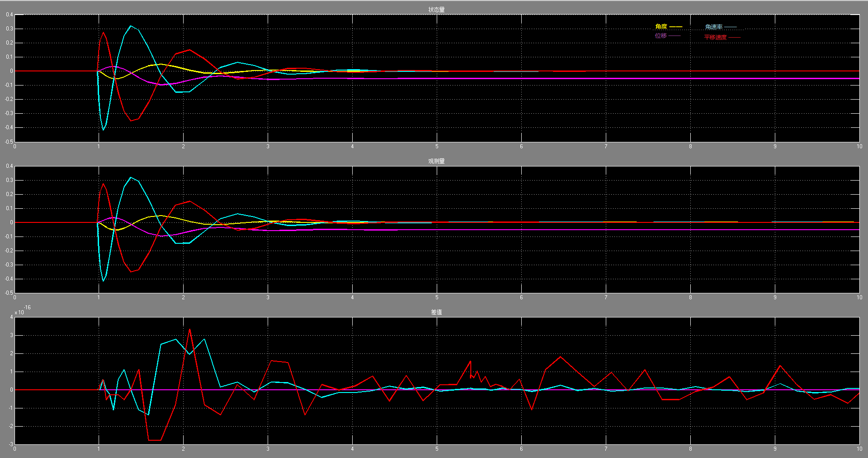Click the x10 -16 scale label of 差值 plot
The height and width of the screenshot is (458, 868).
(22, 310)
